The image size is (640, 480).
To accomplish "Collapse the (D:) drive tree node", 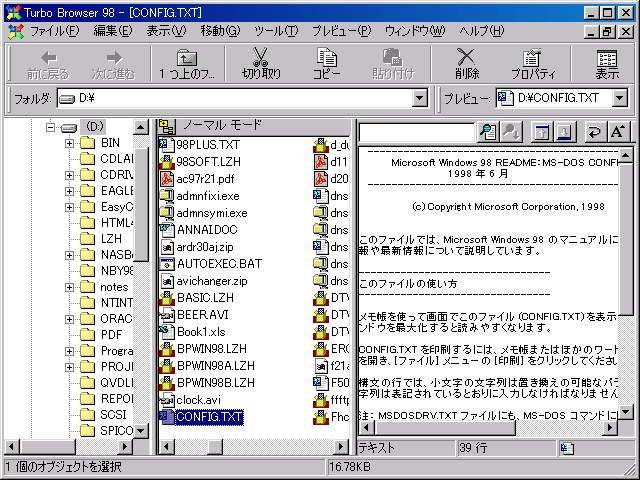I will [50, 127].
